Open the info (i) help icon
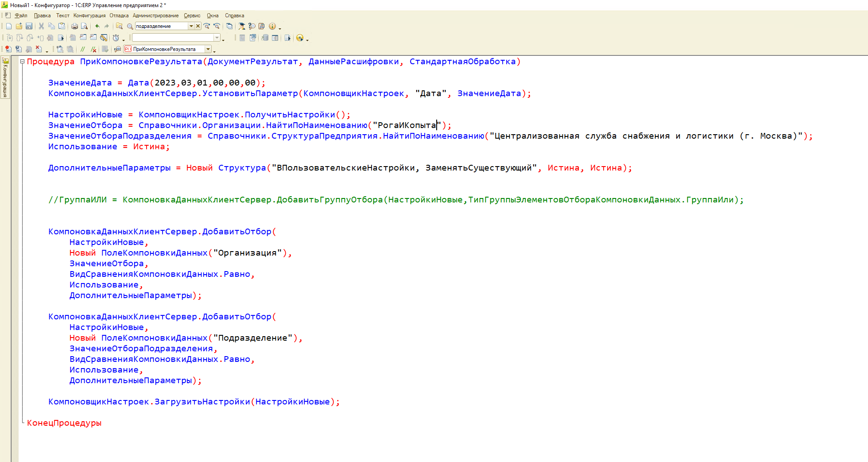The image size is (868, 462). tap(272, 26)
